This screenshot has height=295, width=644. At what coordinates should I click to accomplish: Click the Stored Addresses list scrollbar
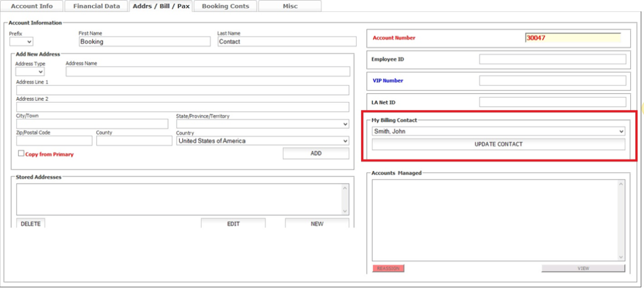click(345, 199)
